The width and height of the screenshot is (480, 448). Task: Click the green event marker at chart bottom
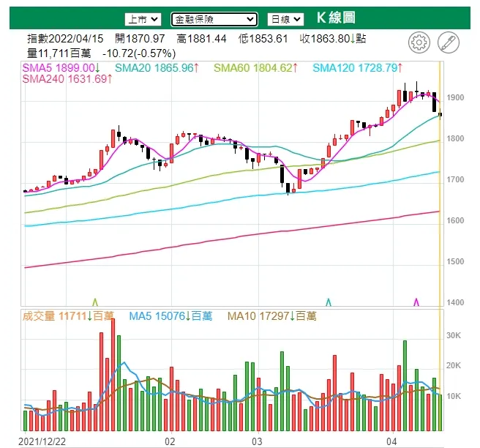click(x=95, y=302)
